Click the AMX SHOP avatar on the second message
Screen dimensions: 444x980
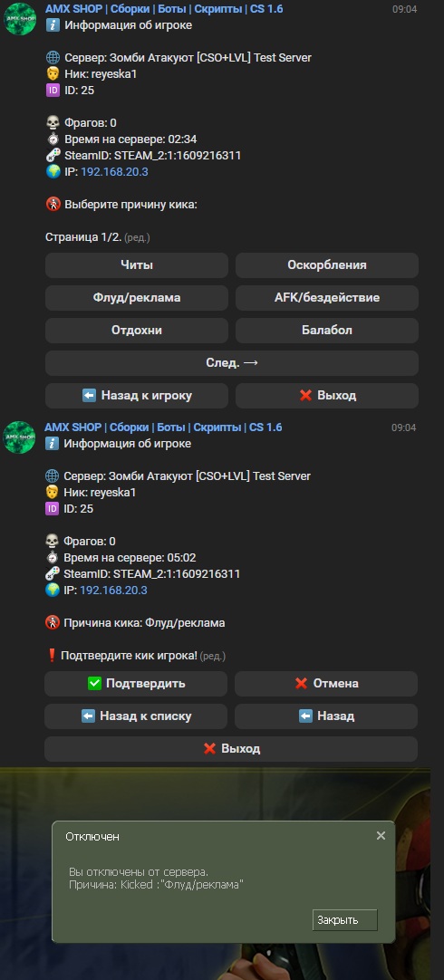click(19, 437)
